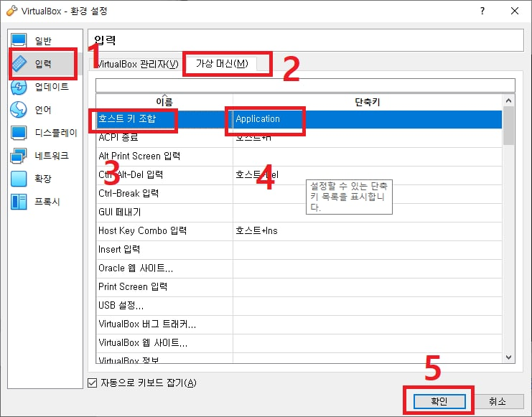Click the 확장 label in sidebar
The height and width of the screenshot is (417, 532).
43,179
